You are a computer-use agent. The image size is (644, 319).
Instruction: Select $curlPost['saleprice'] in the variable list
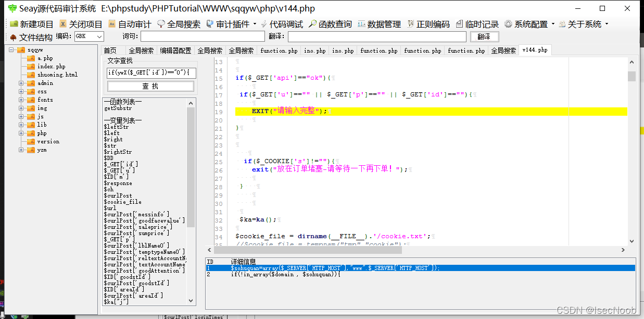(138, 227)
